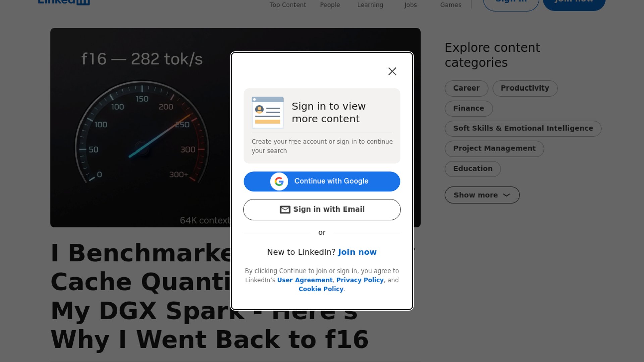Screen dimensions: 644x362
Task: Click the profile card illustration icon
Action: pos(268,112)
